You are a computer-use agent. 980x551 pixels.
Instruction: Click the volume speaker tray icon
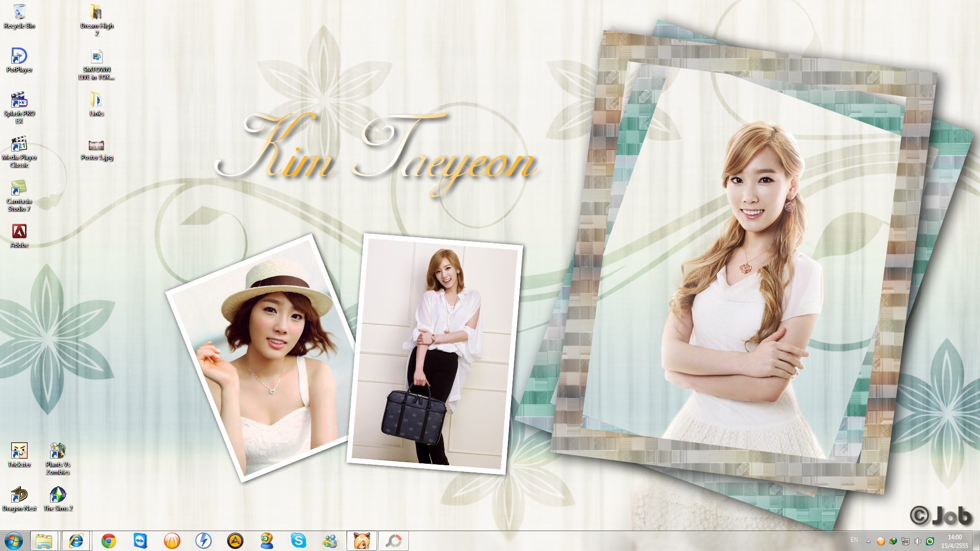(x=918, y=541)
